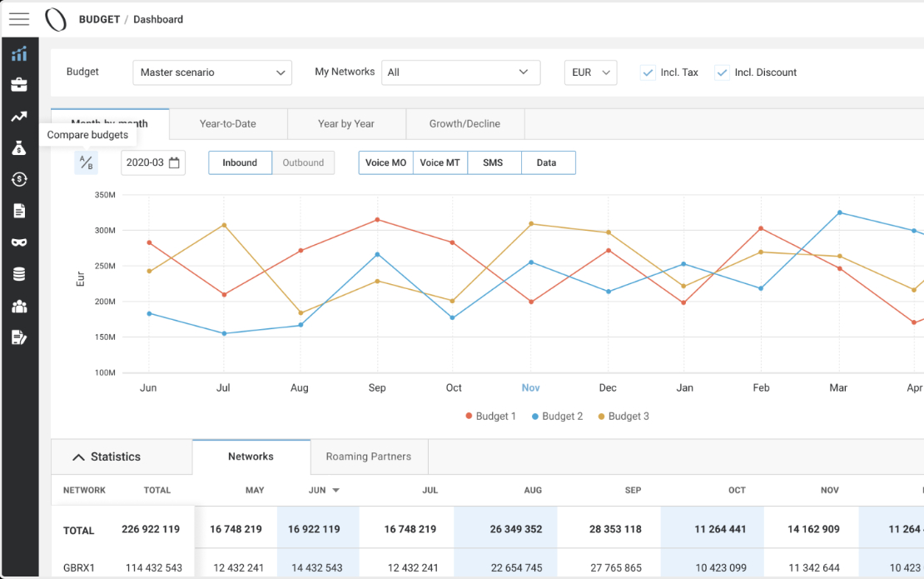
Task: Click the cell 26 349 352
Action: point(516,530)
